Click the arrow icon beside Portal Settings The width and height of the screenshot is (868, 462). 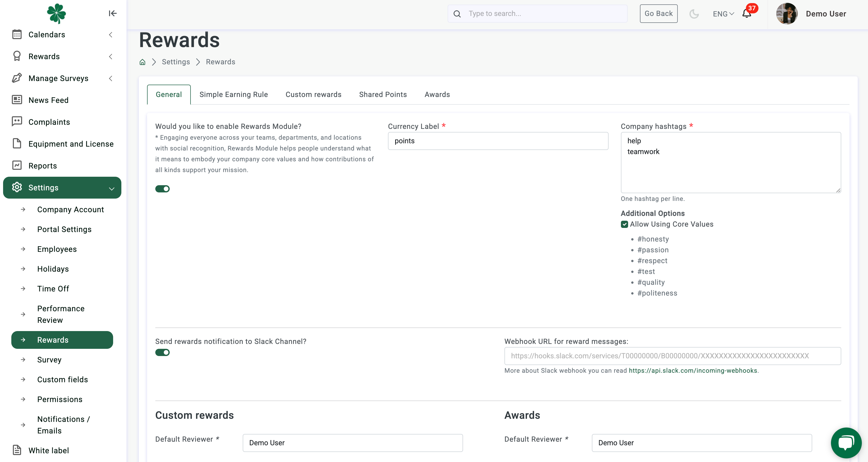pyautogui.click(x=23, y=229)
